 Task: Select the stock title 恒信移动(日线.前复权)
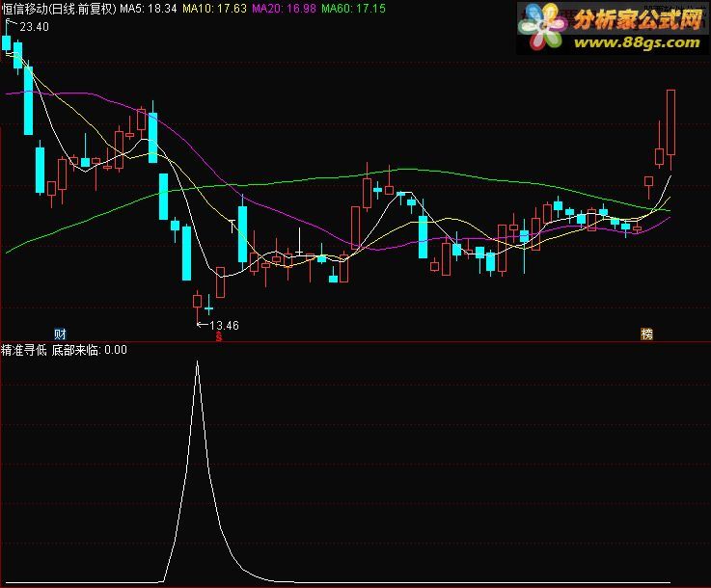click(x=59, y=9)
